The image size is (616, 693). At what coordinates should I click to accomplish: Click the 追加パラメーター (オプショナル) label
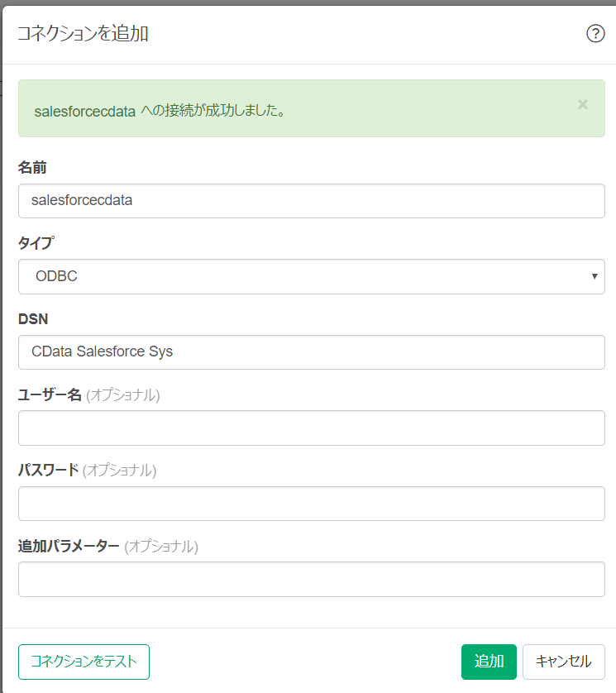pyautogui.click(x=108, y=546)
